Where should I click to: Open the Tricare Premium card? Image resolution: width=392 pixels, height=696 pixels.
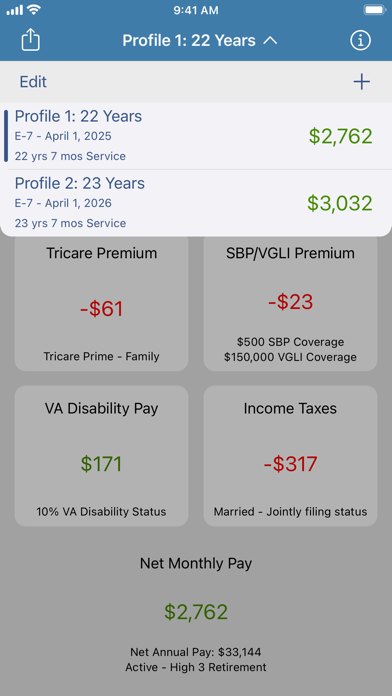(x=102, y=304)
